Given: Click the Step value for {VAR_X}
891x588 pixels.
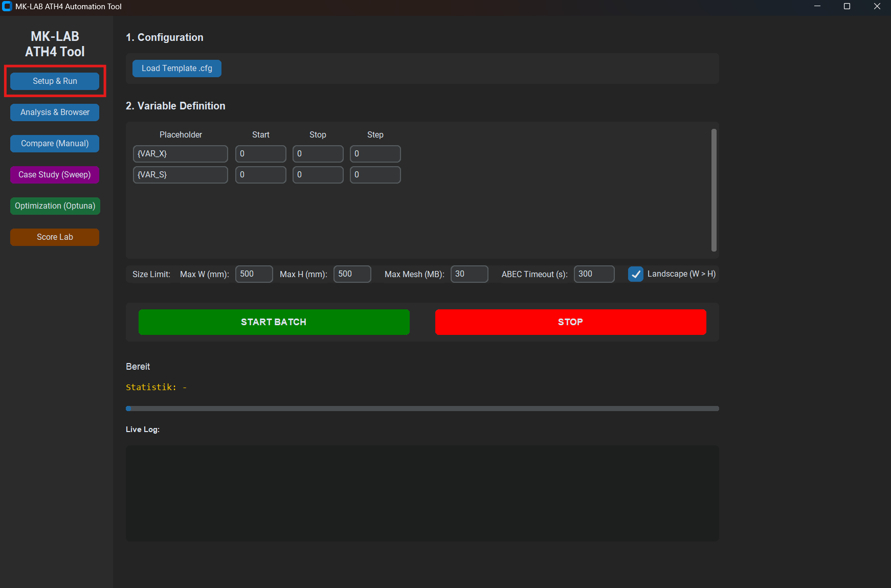Looking at the screenshot, I should pyautogui.click(x=375, y=154).
